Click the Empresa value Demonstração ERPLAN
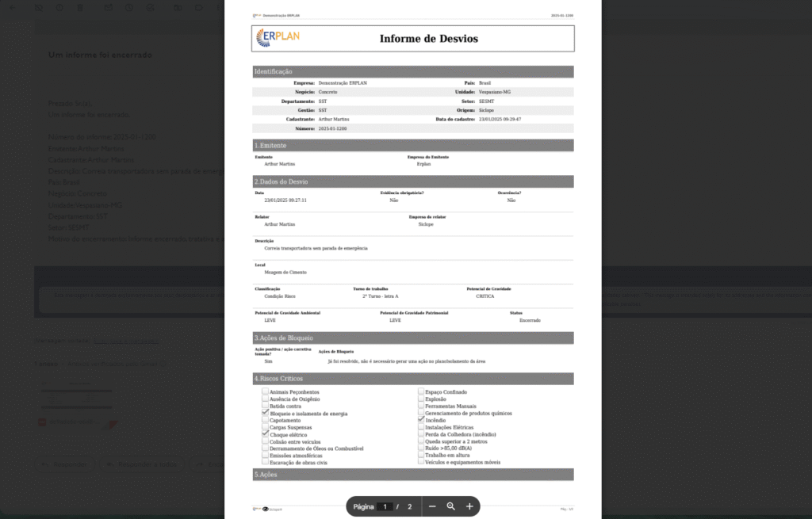The width and height of the screenshot is (812, 519). 343,82
